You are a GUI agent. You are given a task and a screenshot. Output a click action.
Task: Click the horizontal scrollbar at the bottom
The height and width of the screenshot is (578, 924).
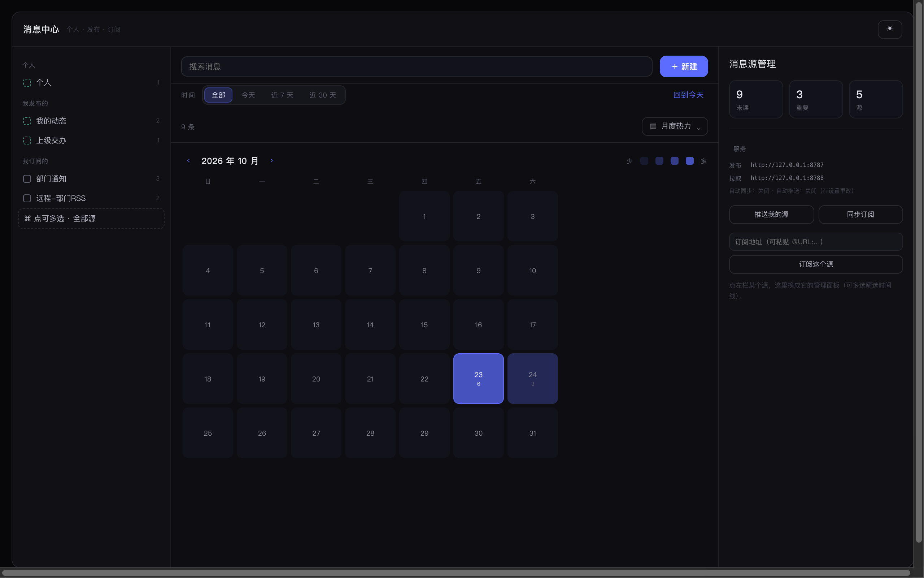[x=456, y=573]
